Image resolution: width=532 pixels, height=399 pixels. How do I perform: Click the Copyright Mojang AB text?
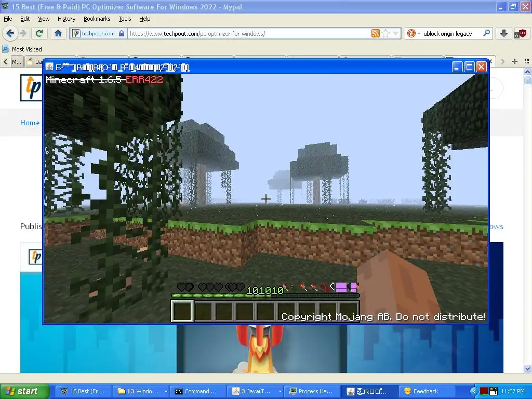tap(383, 316)
